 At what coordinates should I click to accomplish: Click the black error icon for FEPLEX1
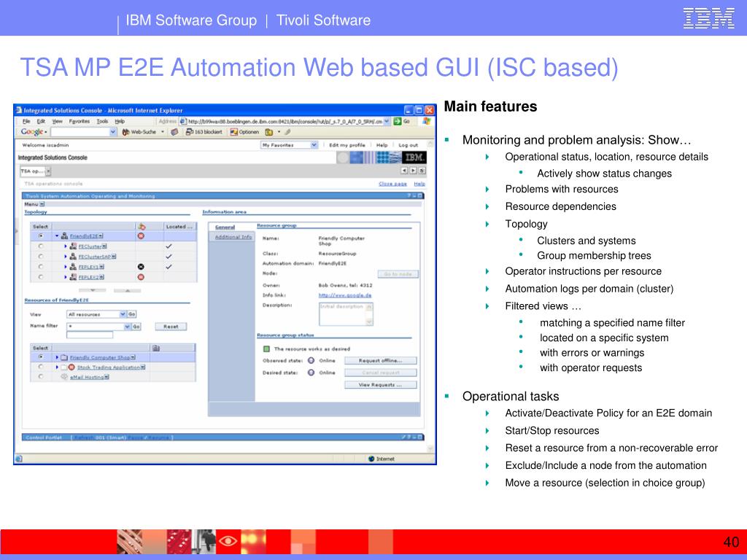[141, 267]
